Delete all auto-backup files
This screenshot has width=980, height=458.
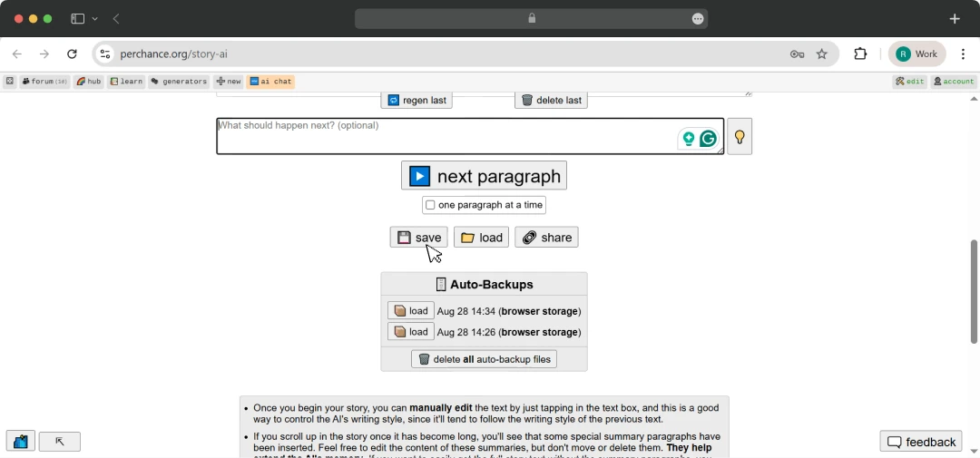pos(484,359)
